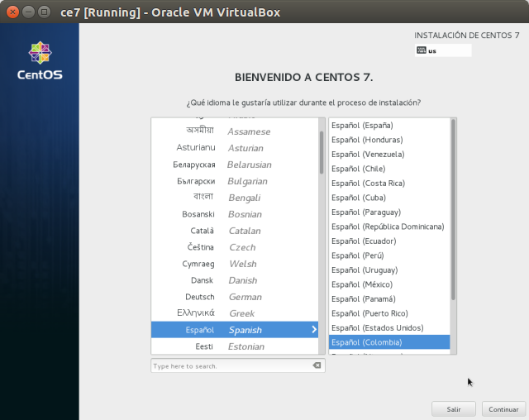Select Bengali language row
This screenshot has height=420, width=529.
point(235,198)
